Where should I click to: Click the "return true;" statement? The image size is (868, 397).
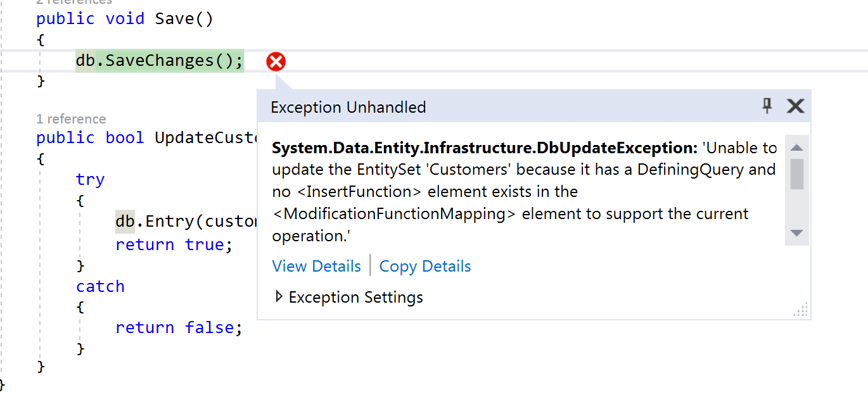pyautogui.click(x=174, y=244)
